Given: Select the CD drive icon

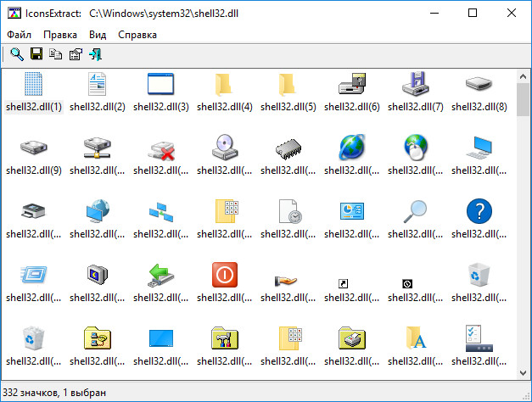Looking at the screenshot, I should click(x=224, y=148).
